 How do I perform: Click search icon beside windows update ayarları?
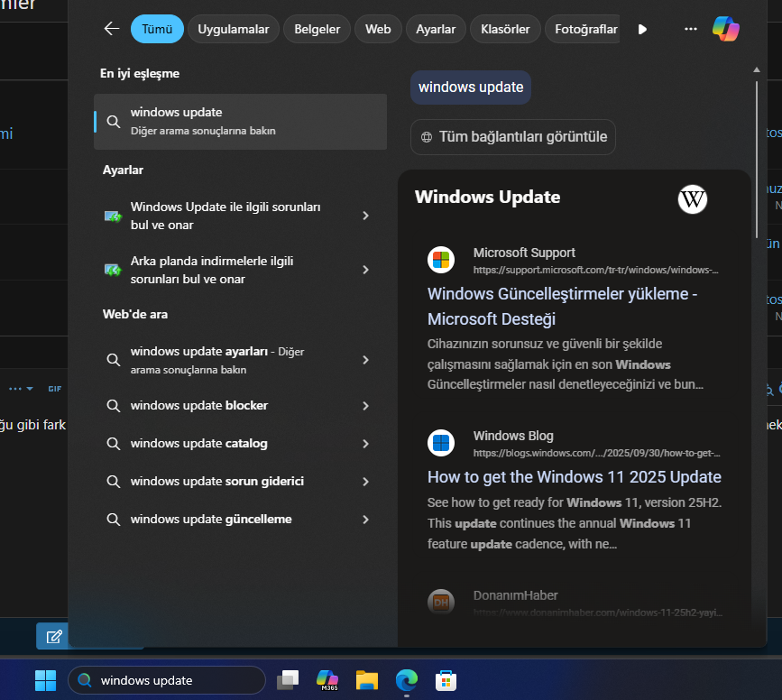coord(114,360)
